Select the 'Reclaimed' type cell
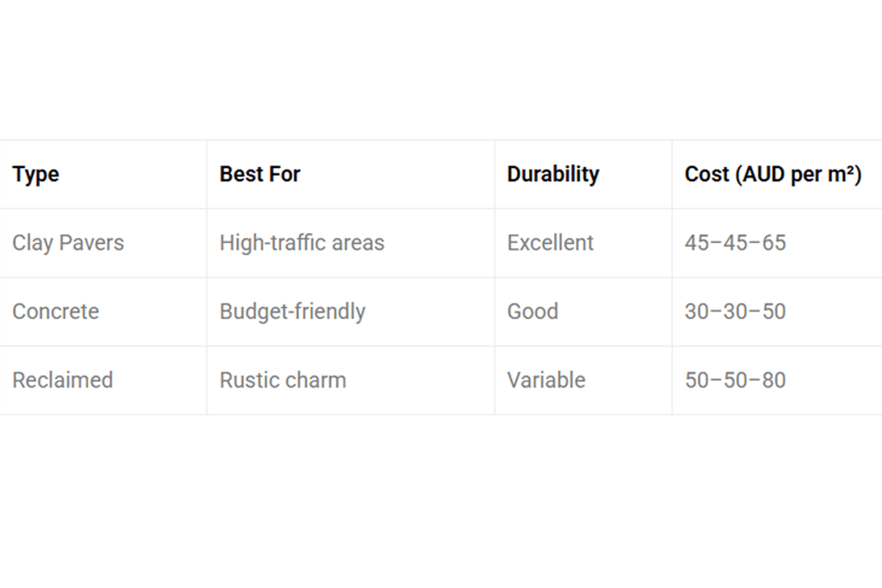The image size is (882, 588). point(62,380)
